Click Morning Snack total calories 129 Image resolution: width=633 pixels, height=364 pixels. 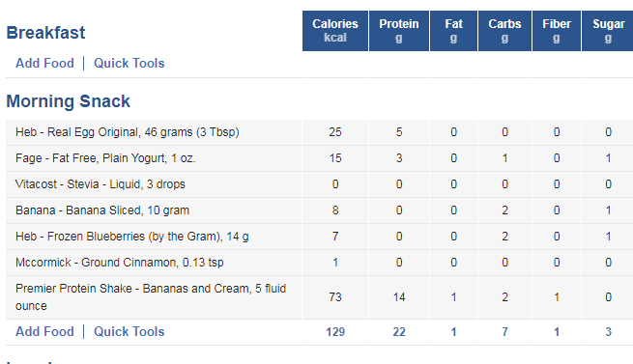coord(335,332)
